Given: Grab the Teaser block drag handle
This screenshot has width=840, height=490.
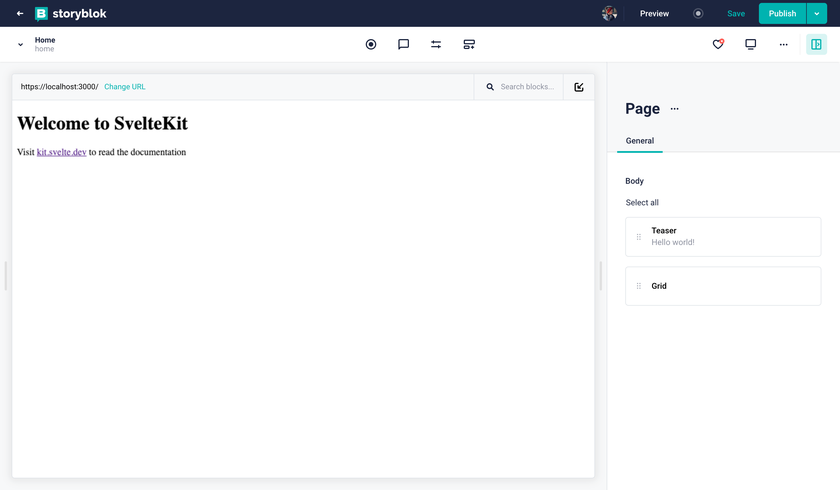Looking at the screenshot, I should [639, 237].
